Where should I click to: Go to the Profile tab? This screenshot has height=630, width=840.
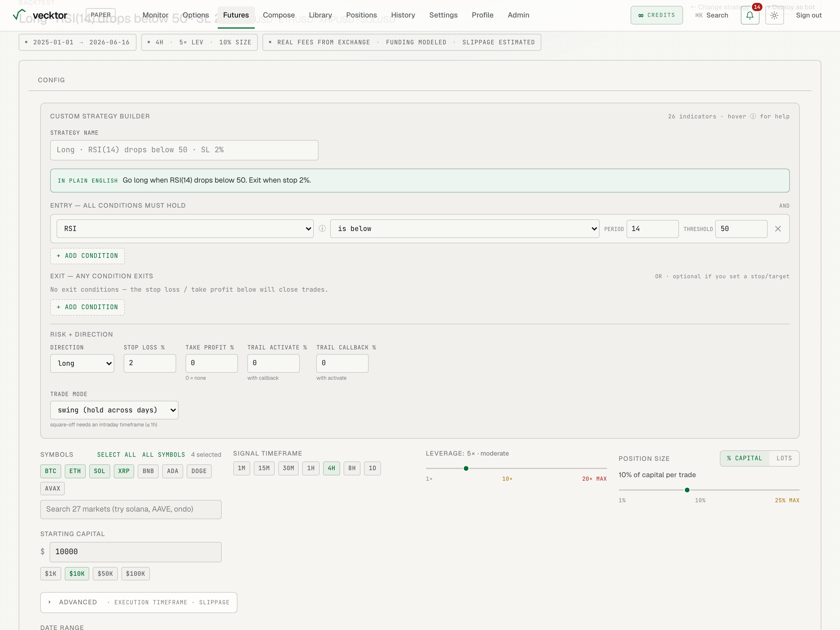tap(482, 15)
